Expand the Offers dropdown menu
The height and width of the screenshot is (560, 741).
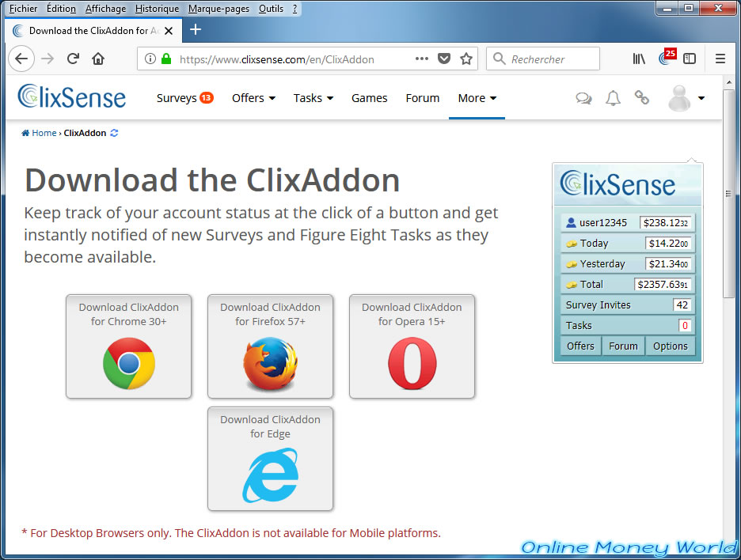253,98
